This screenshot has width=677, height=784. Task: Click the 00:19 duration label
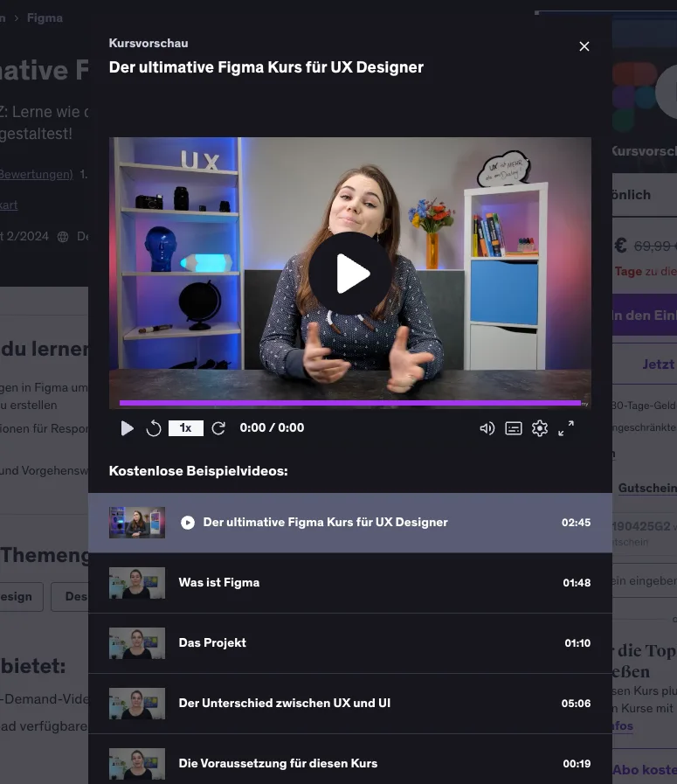[577, 764]
